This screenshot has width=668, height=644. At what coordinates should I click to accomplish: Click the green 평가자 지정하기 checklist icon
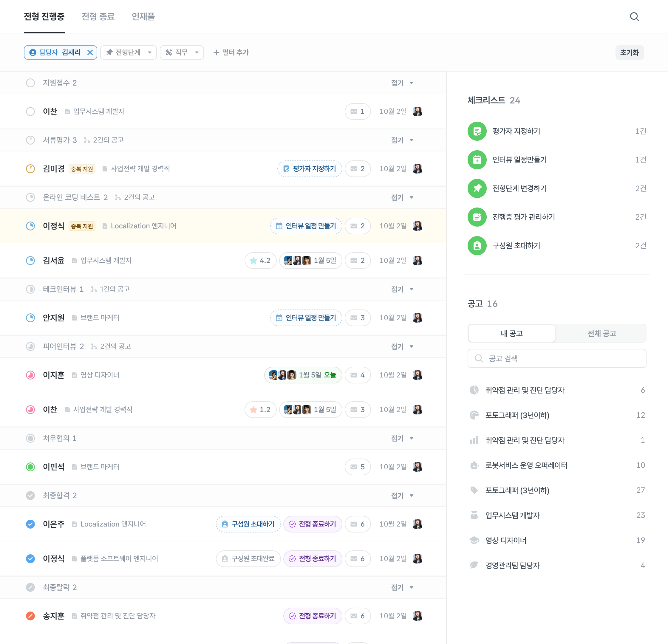pyautogui.click(x=477, y=131)
